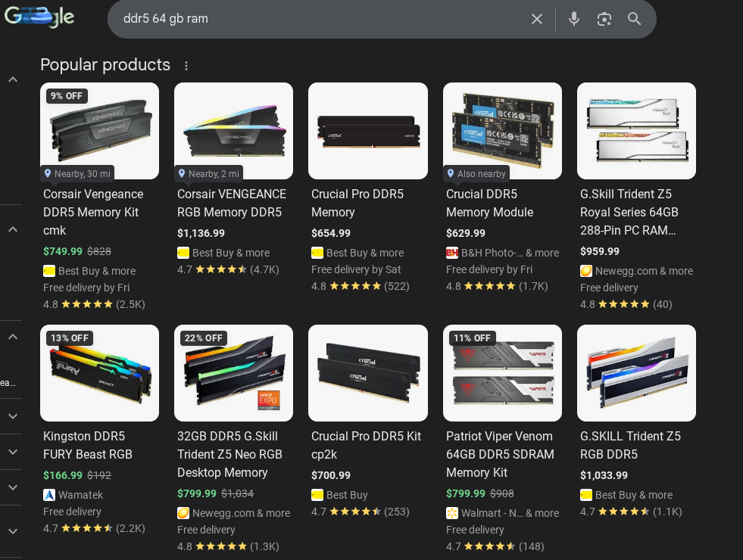Submit search with the magnifier icon
Screen dimensions: 743x560
pyautogui.click(x=634, y=19)
